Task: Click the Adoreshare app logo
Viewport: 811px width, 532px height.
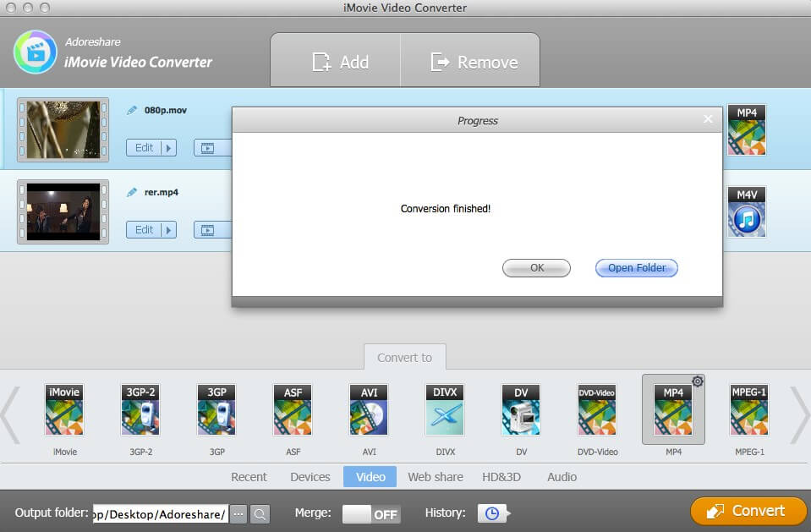Action: (36, 52)
